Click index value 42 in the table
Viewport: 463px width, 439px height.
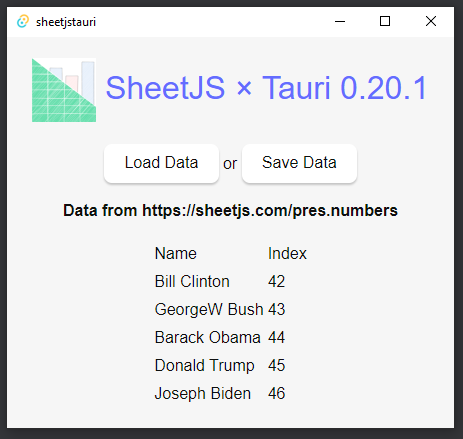click(276, 282)
